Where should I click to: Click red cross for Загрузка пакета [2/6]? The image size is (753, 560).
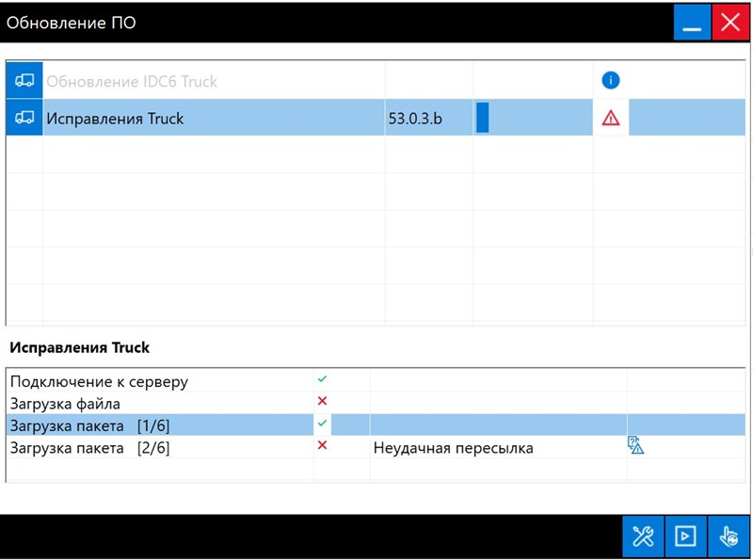[x=322, y=445]
